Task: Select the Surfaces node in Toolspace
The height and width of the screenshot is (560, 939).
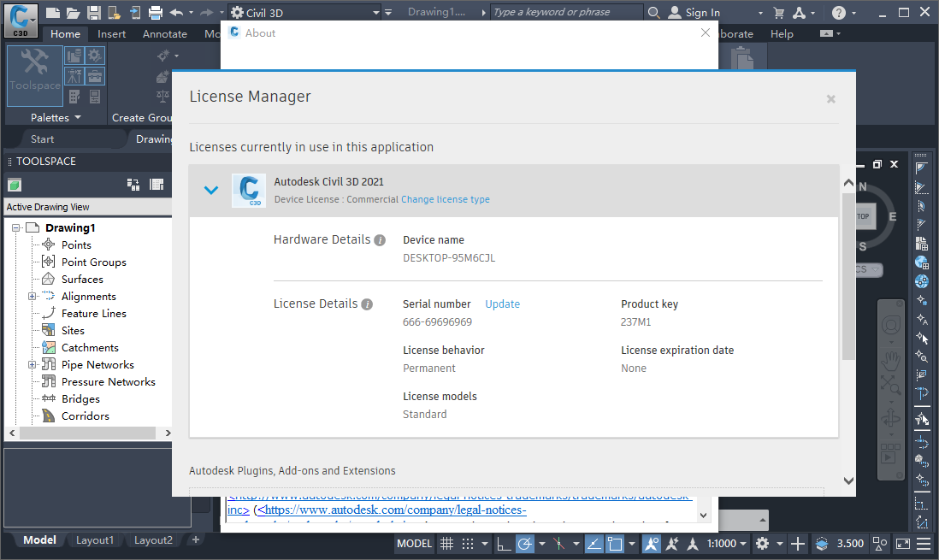Action: (x=82, y=279)
